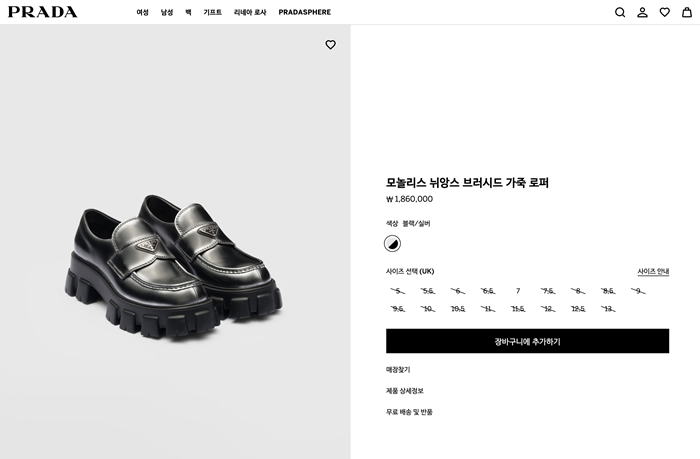
Task: Open the search icon in header
Action: 620,12
